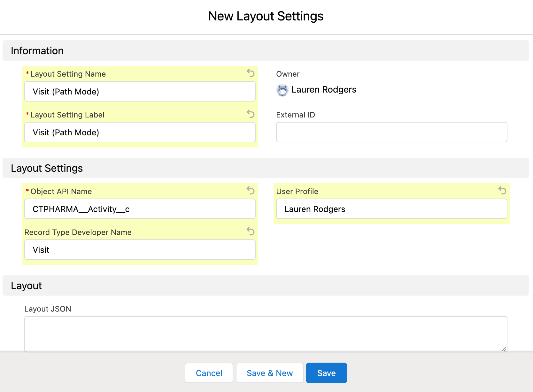Viewport: 533px width, 392px height.
Task: Undo changes to Layout Setting Label
Action: pos(251,114)
